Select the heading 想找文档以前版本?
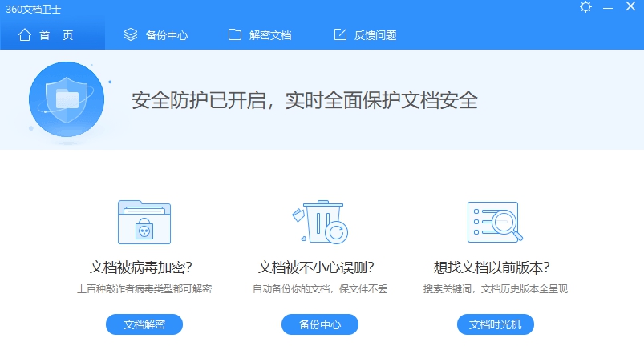This screenshot has height=358, width=644. [x=492, y=267]
